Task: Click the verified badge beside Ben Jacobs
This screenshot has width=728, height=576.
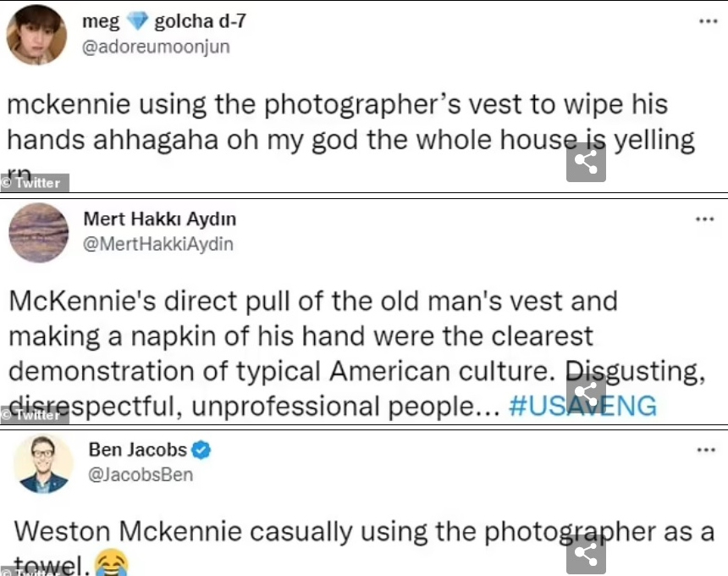Action: 202,451
